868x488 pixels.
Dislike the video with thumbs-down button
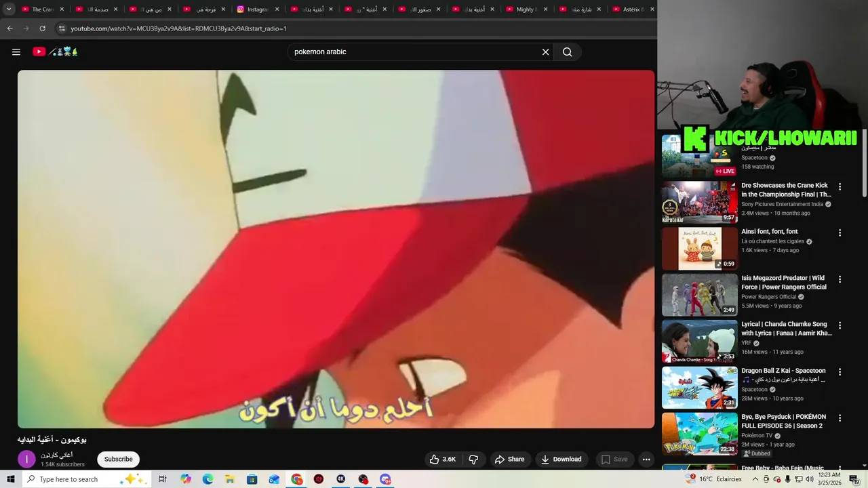coord(473,459)
